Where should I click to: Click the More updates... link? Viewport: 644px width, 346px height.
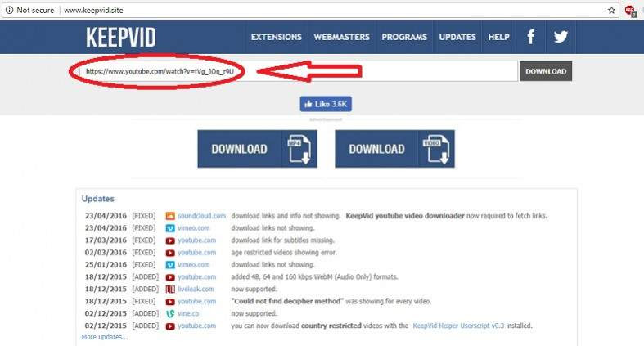tap(104, 337)
